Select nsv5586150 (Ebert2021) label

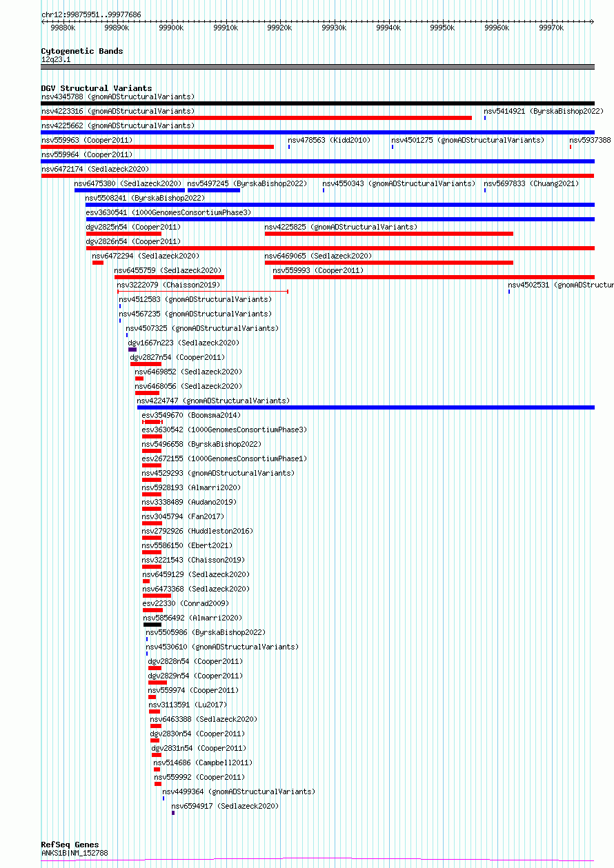click(187, 545)
